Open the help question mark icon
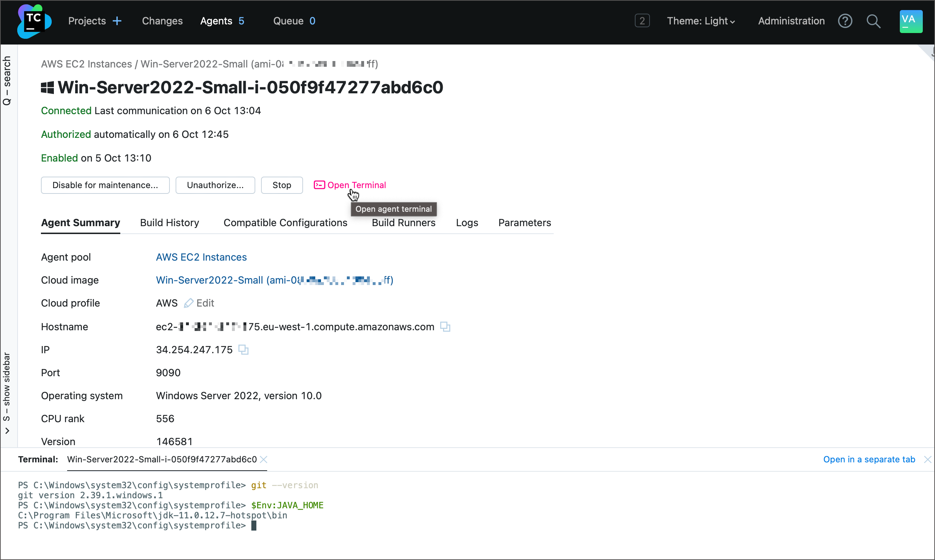Image resolution: width=935 pixels, height=560 pixels. (845, 21)
